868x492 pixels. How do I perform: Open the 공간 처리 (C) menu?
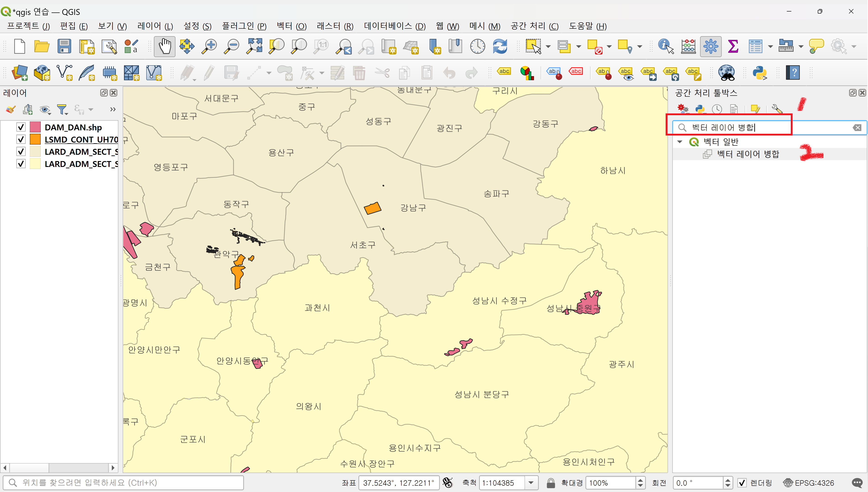point(534,26)
